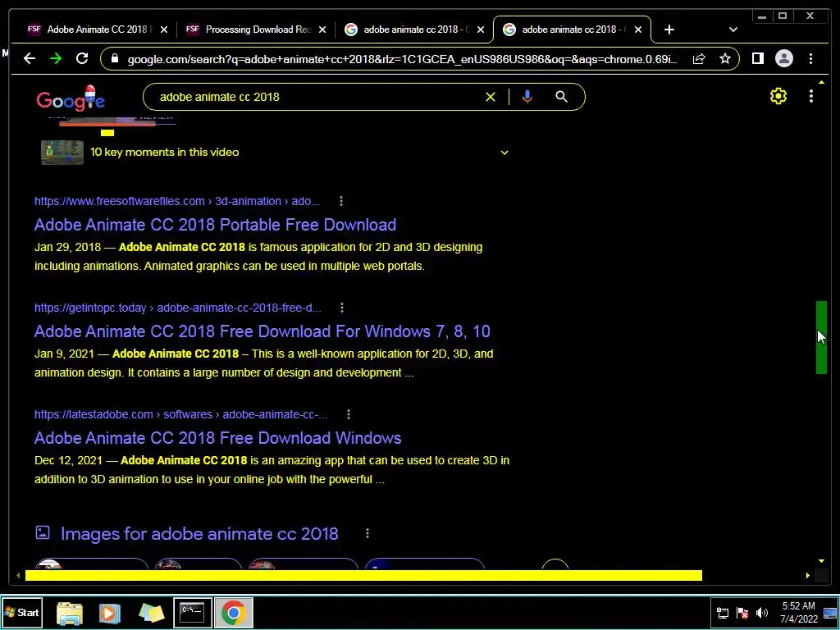Screen dimensions: 840x630
Task: Open the tab search dropdown
Action: point(733,30)
